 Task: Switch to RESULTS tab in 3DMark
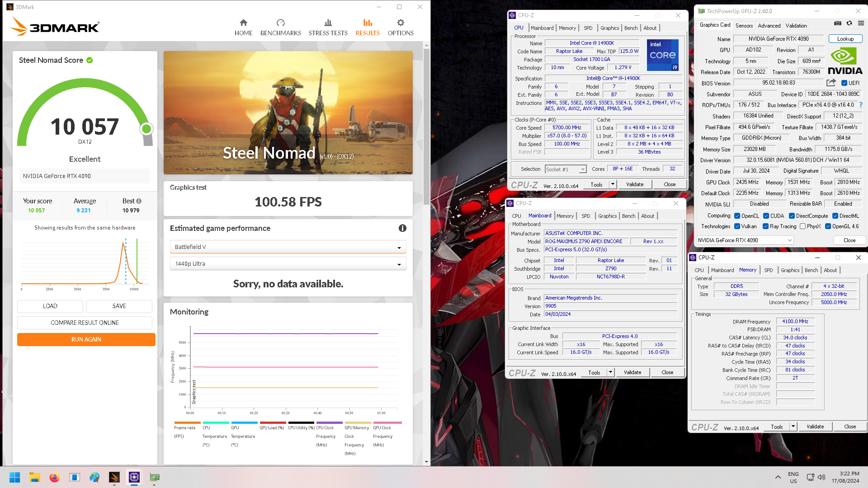point(368,28)
